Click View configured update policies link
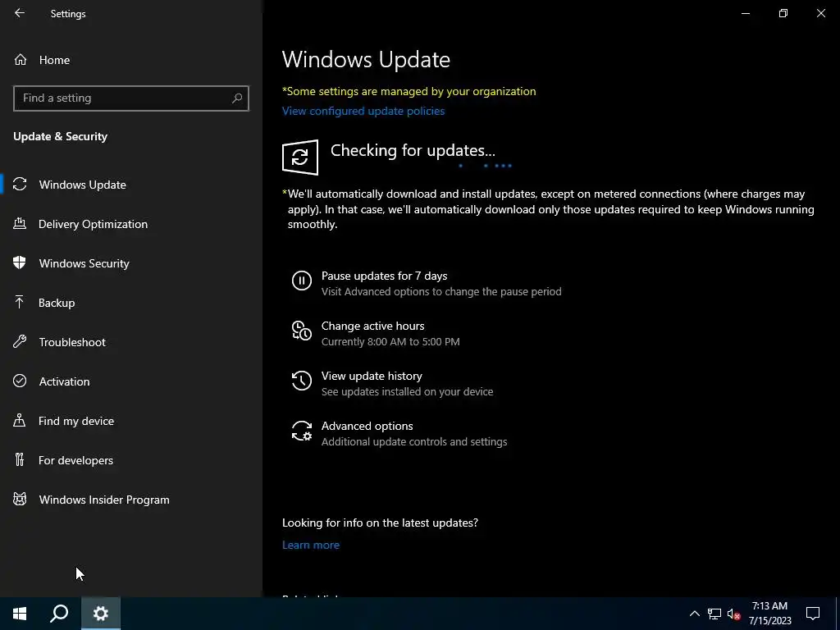840x630 pixels. click(x=363, y=111)
